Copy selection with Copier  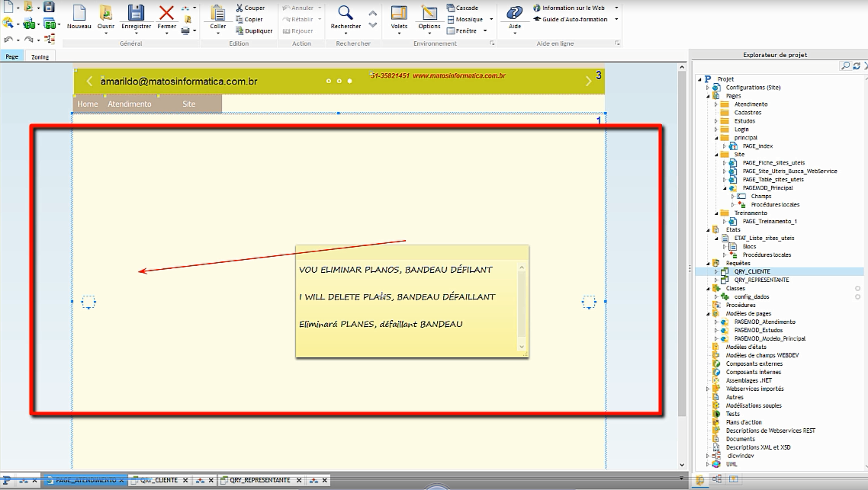coord(249,19)
